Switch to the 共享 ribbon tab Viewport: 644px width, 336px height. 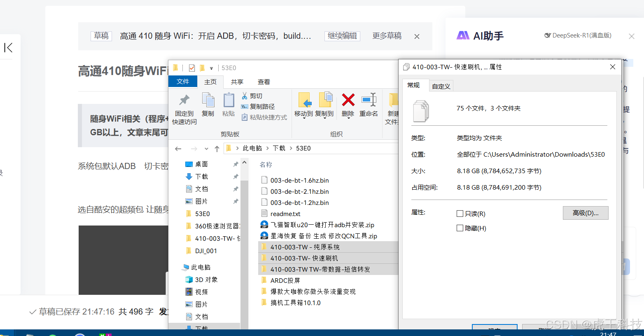[x=237, y=82]
